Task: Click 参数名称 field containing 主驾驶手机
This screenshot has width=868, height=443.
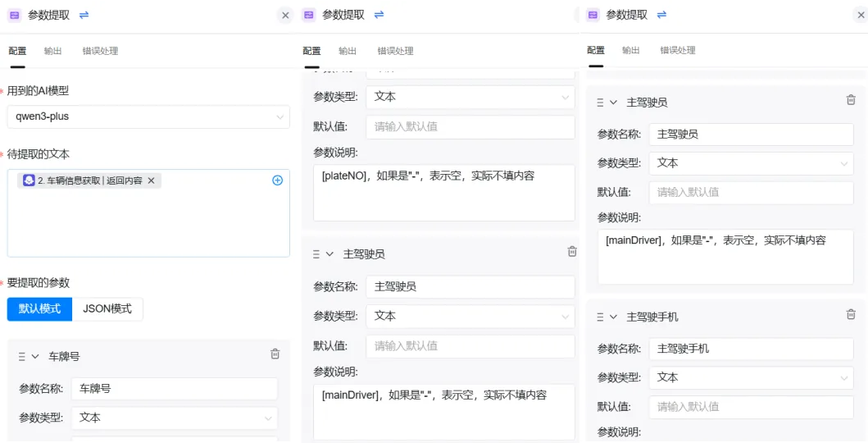Action: pyautogui.click(x=751, y=349)
